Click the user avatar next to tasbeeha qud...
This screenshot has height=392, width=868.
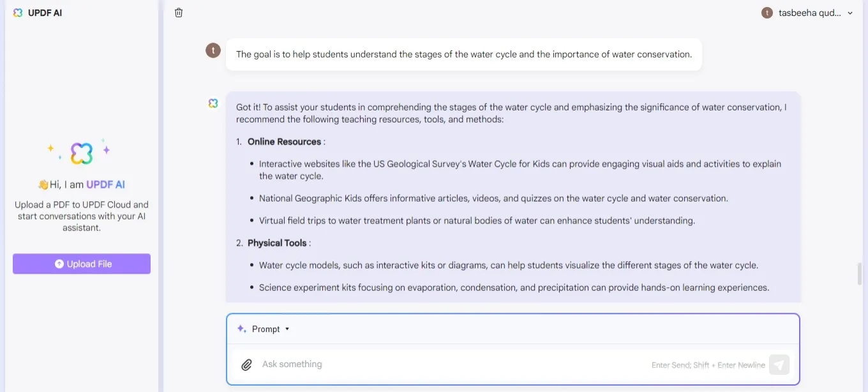pos(767,13)
